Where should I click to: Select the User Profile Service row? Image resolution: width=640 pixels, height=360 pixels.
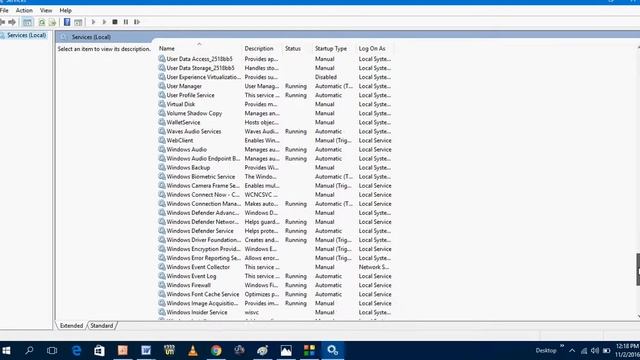pos(274,95)
